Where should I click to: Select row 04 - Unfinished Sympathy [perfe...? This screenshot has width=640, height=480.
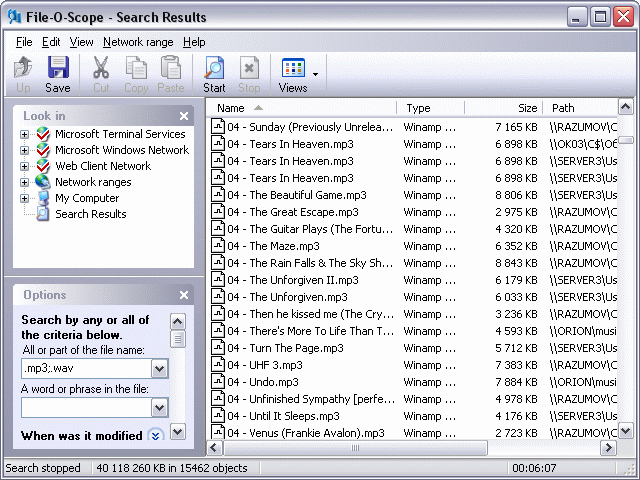pos(413,399)
